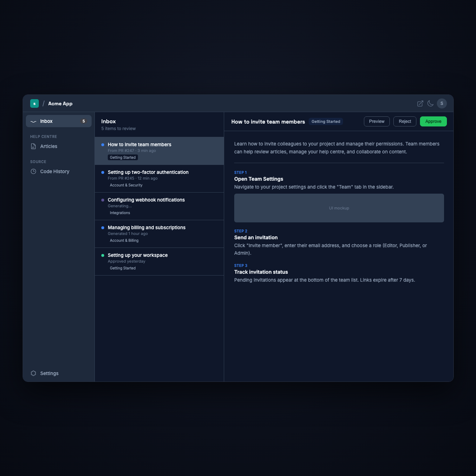
Task: Click the purple status dot for webhook item
Action: [x=103, y=200]
